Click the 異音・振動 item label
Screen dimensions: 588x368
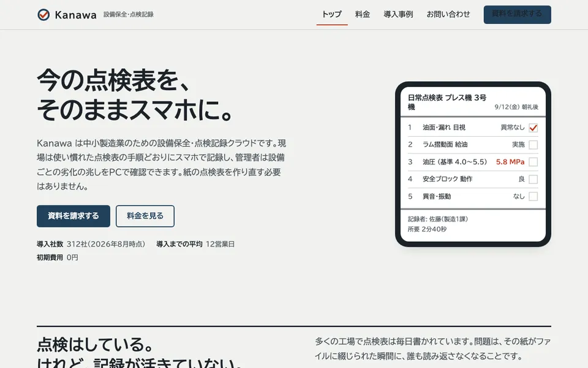coord(437,196)
